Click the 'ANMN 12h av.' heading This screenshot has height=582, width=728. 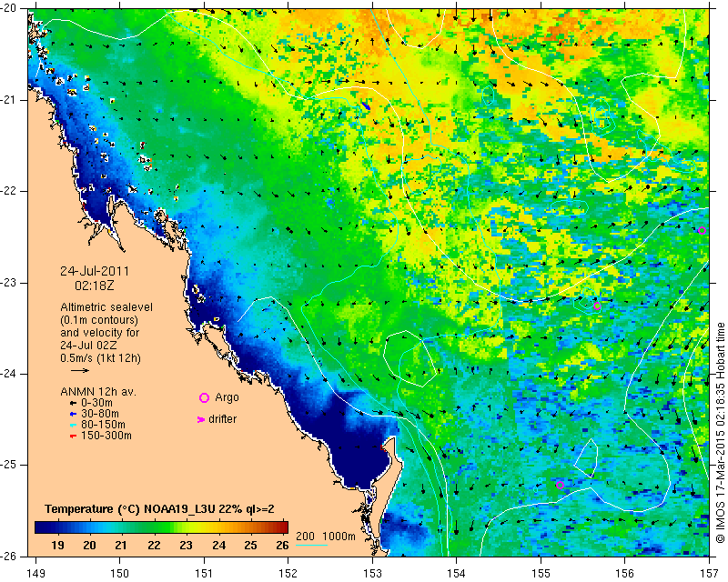(98, 392)
